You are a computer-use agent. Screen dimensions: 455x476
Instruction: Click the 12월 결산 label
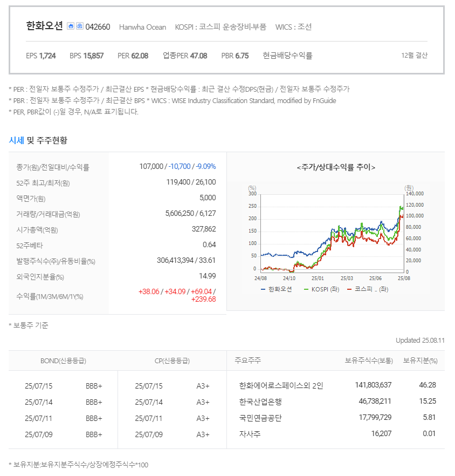click(x=414, y=56)
